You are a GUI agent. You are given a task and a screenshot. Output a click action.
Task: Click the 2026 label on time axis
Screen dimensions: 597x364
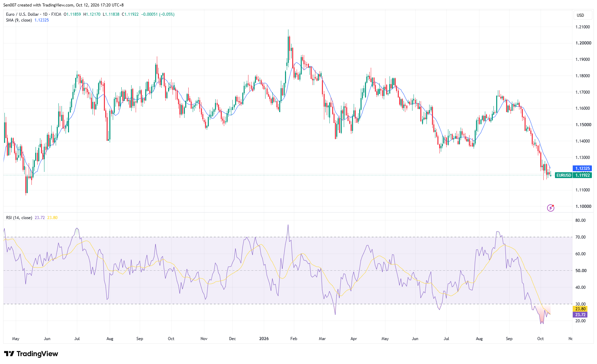click(264, 339)
